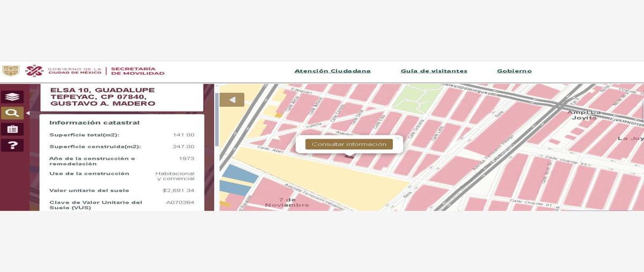Select the Superficie total value 141.00
This screenshot has width=644, height=272.
(184, 135)
